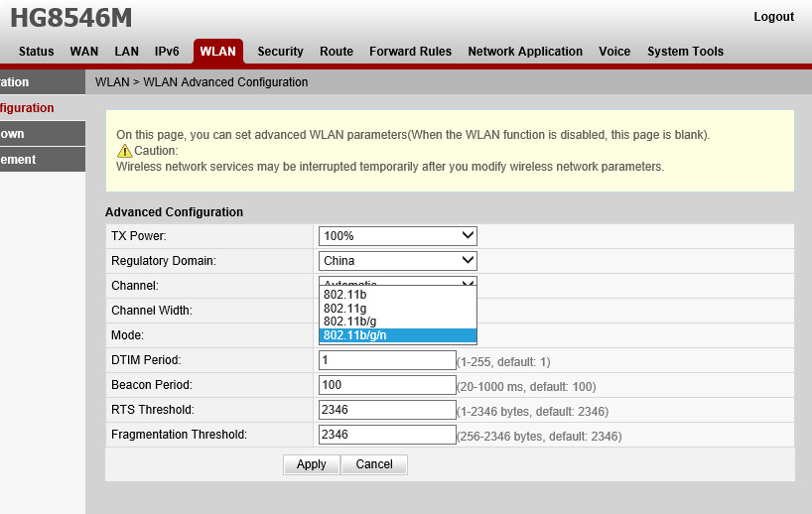Switch to the IPv6 tab
This screenshot has height=514, width=812.
tap(167, 52)
